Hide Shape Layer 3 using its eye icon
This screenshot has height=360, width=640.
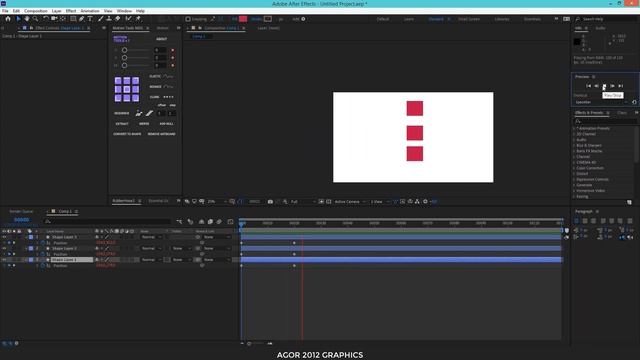click(4, 237)
